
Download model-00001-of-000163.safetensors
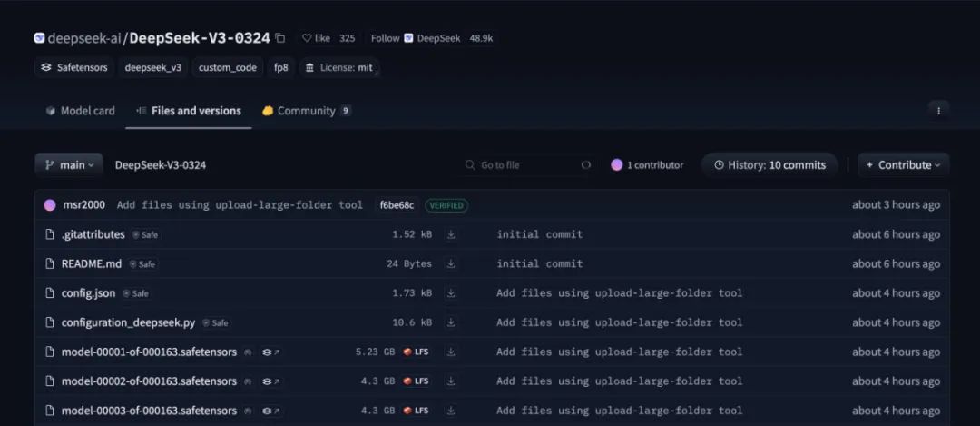point(451,352)
